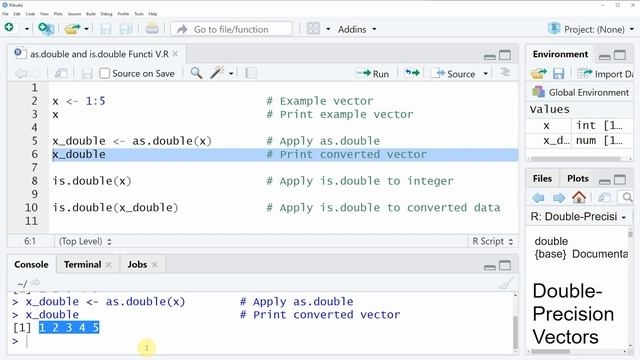Open the Session menu
Viewport: 640px width, 360px height.
point(74,14)
